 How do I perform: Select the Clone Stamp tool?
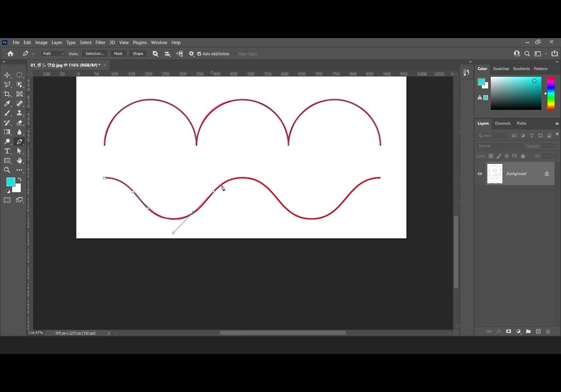point(19,113)
